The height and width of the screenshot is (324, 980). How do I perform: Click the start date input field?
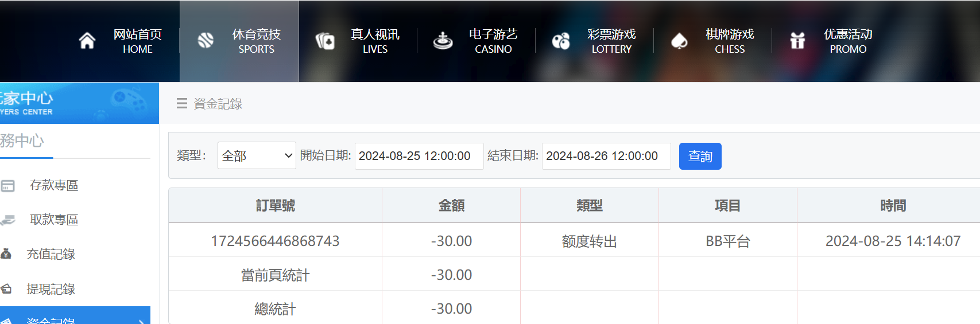pos(419,156)
